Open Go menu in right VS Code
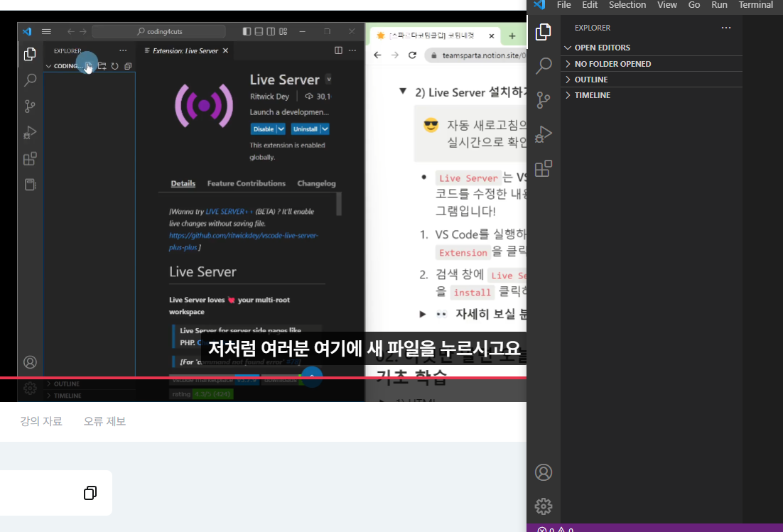Screen dimensions: 783x532 694,5
